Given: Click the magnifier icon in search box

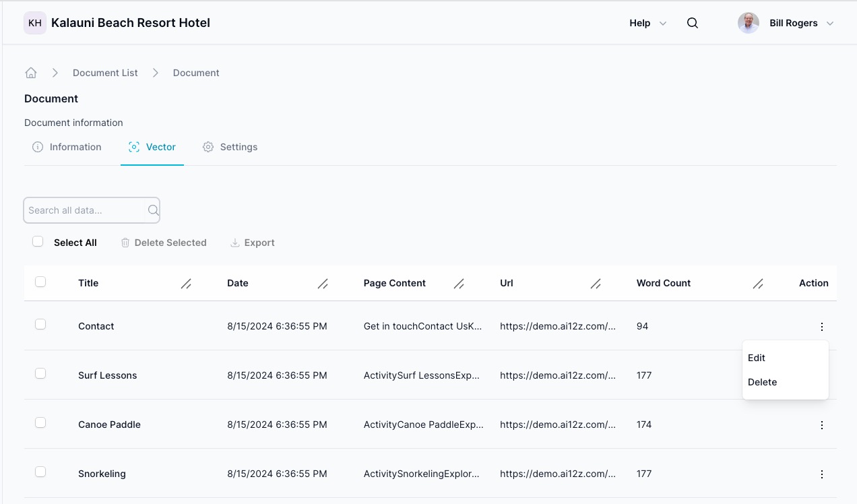Looking at the screenshot, I should click(153, 210).
